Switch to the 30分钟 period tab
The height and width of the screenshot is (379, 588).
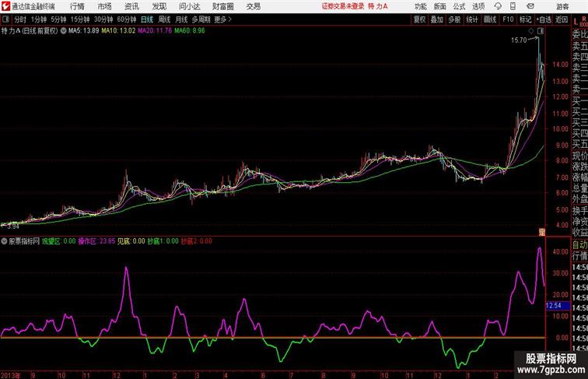[x=103, y=19]
